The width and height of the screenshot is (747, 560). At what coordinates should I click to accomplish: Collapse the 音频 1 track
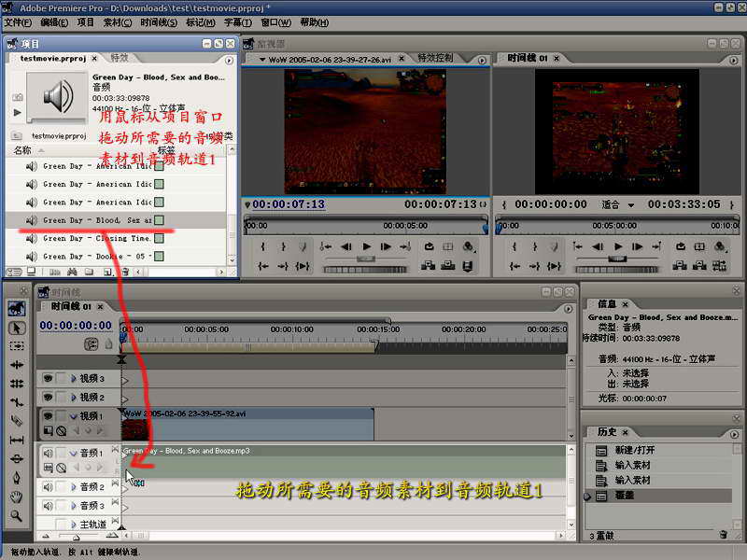click(x=74, y=454)
